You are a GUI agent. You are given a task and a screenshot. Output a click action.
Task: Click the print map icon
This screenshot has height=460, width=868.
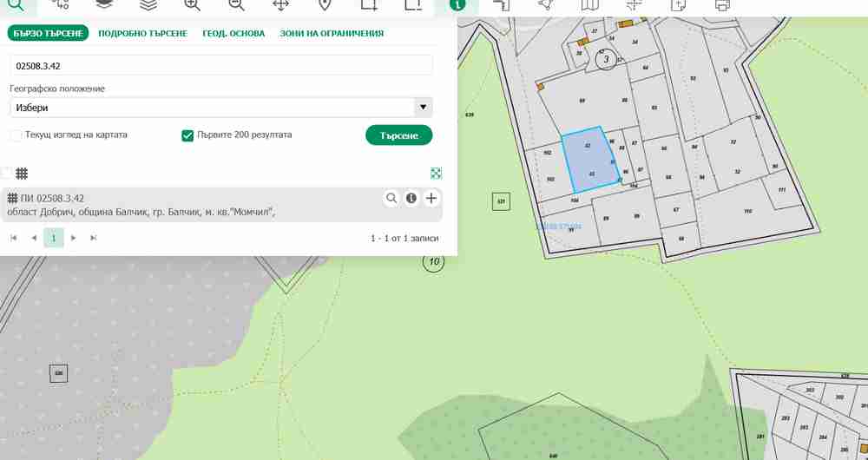coord(722,4)
